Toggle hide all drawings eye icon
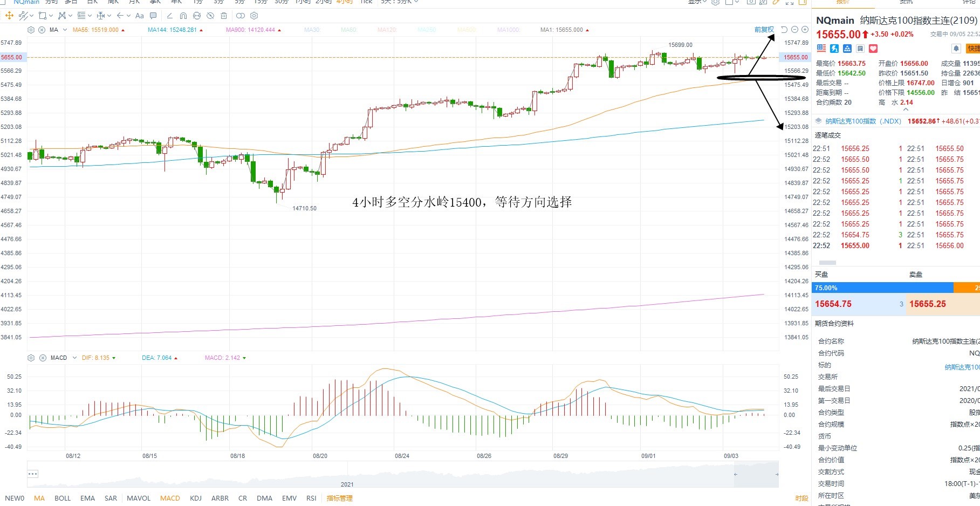This screenshot has height=506, width=980. pos(210,16)
